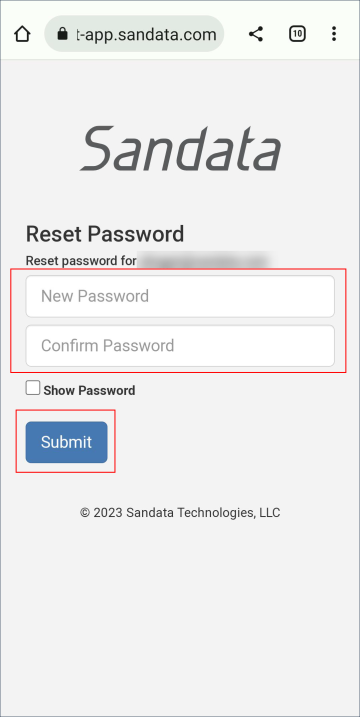Click the "Reset password for" caption

click(x=81, y=261)
